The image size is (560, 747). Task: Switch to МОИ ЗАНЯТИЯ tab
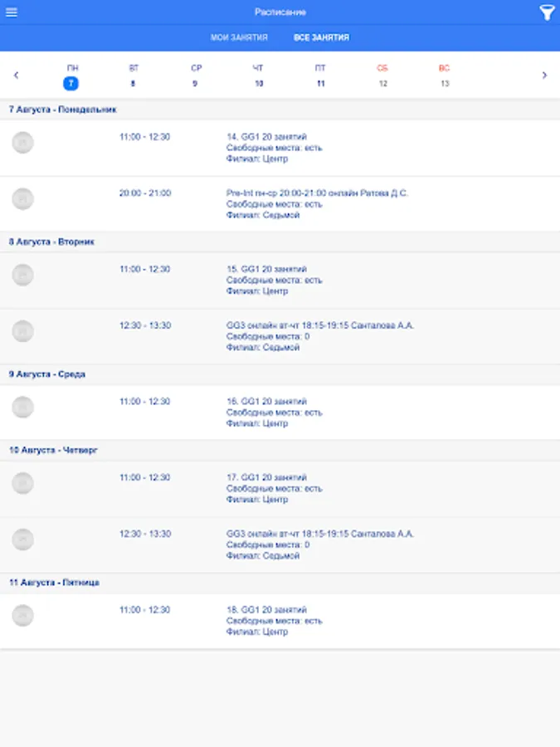coord(239,37)
